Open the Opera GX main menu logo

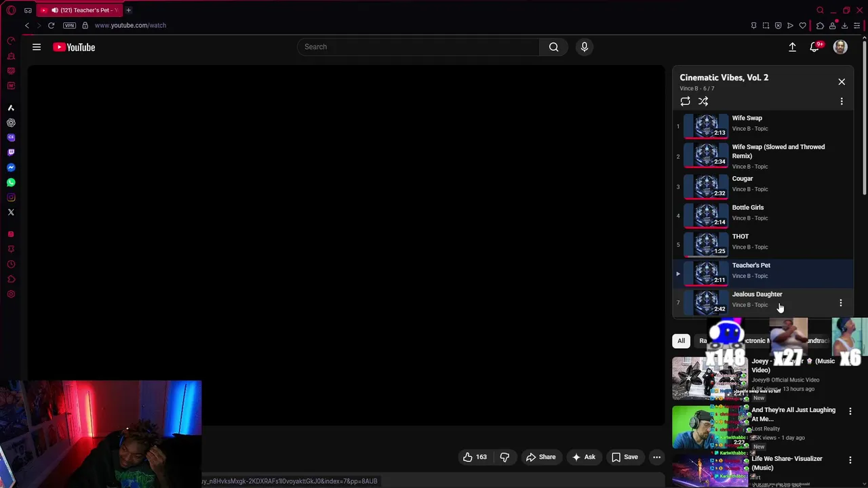click(11, 10)
